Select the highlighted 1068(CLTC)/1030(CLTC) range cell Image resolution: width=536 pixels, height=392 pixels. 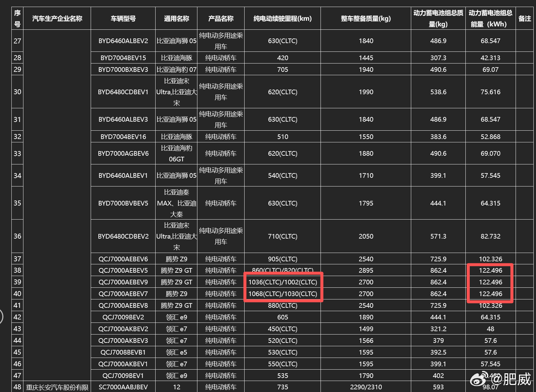pos(283,294)
